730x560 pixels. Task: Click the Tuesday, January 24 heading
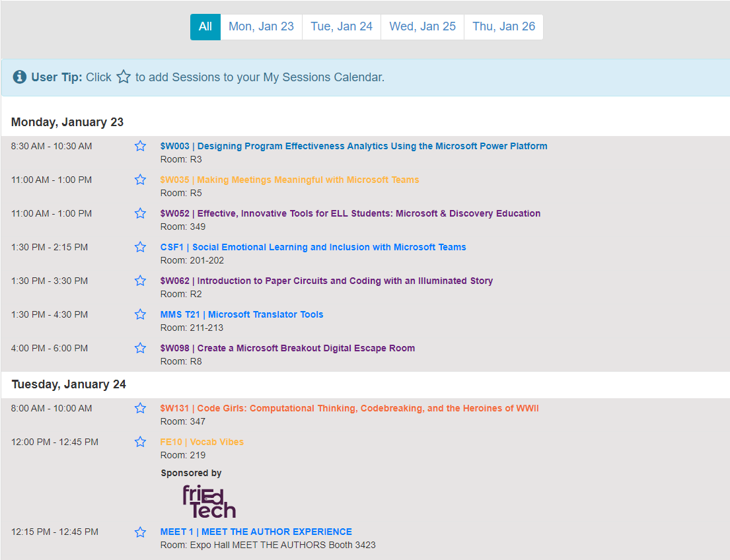69,384
